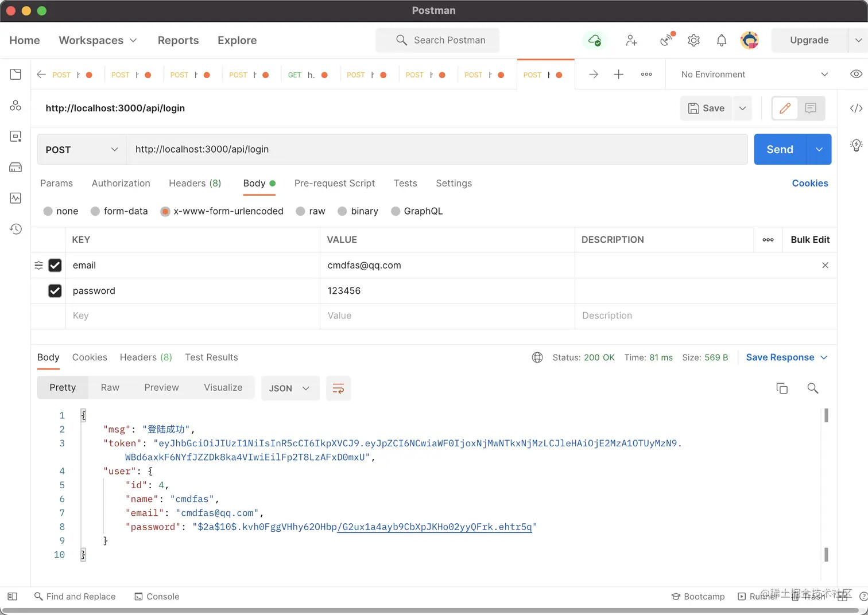Click the comment mode icon
This screenshot has width=868, height=615.
coord(811,108)
